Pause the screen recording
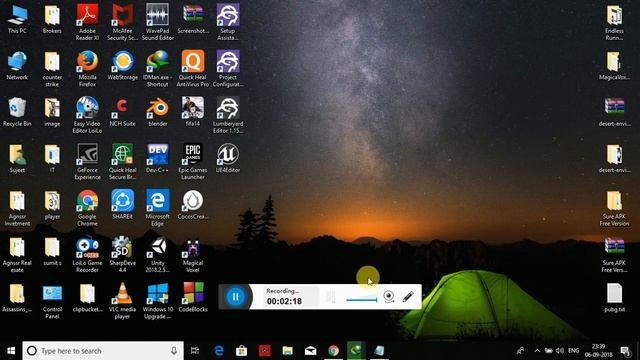The width and height of the screenshot is (640, 360). coord(236,297)
